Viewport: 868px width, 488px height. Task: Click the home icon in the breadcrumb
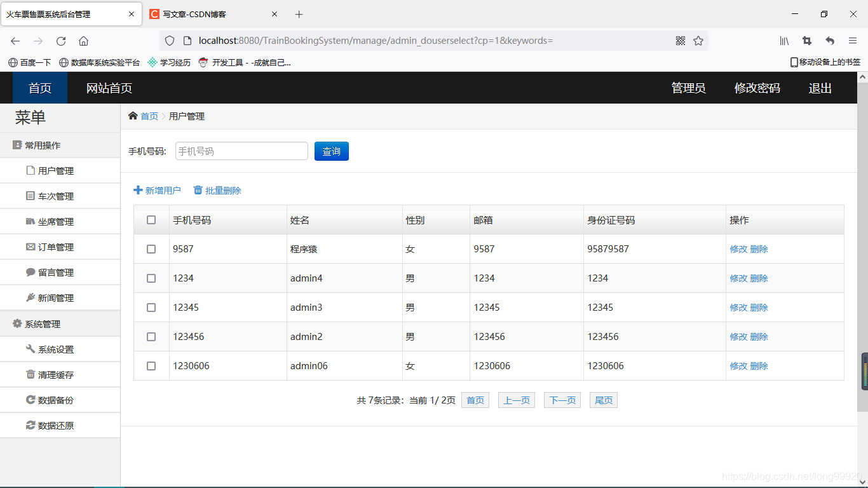pyautogui.click(x=133, y=116)
